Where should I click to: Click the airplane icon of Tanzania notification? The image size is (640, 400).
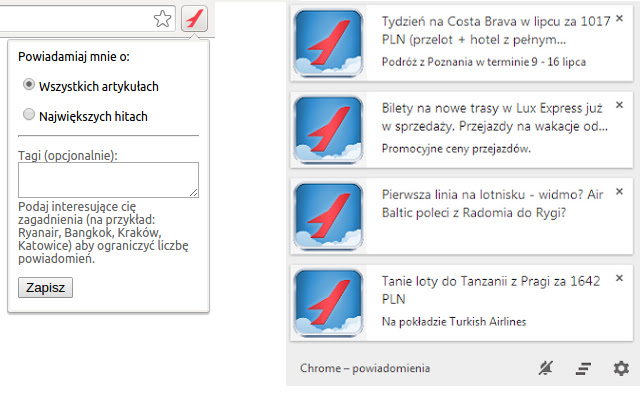click(x=329, y=303)
